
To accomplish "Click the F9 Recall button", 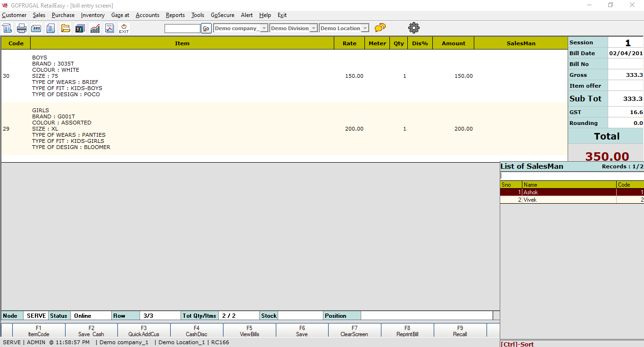I will pyautogui.click(x=460, y=331).
